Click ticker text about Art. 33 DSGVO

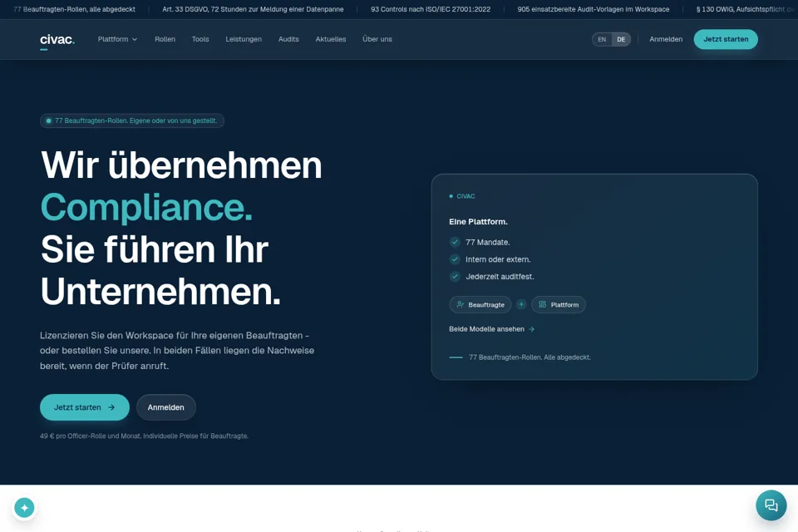point(253,9)
